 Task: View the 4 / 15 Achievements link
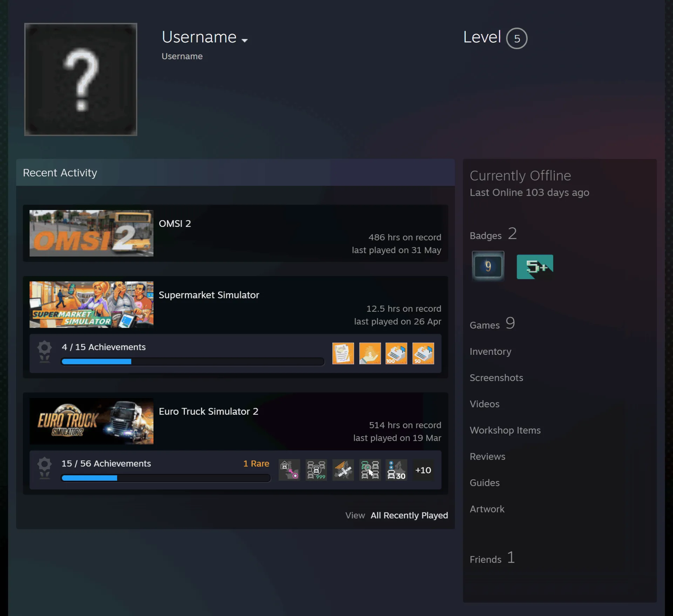(x=104, y=347)
